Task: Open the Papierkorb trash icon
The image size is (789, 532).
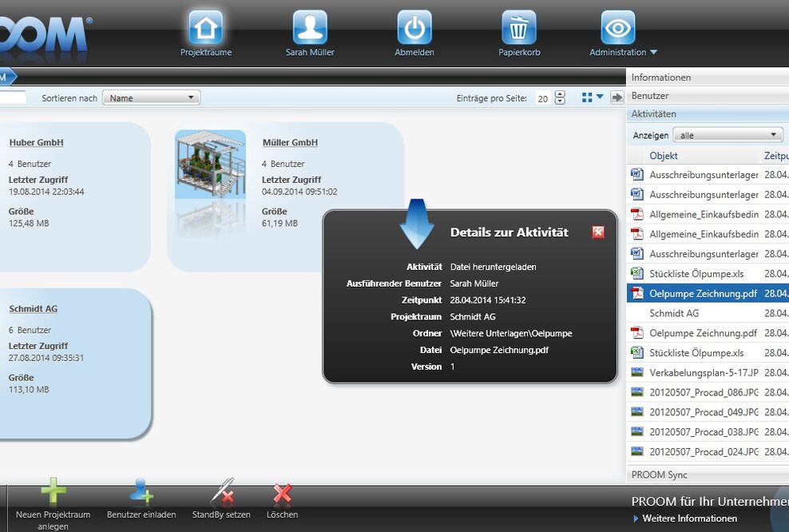Action: (518, 26)
